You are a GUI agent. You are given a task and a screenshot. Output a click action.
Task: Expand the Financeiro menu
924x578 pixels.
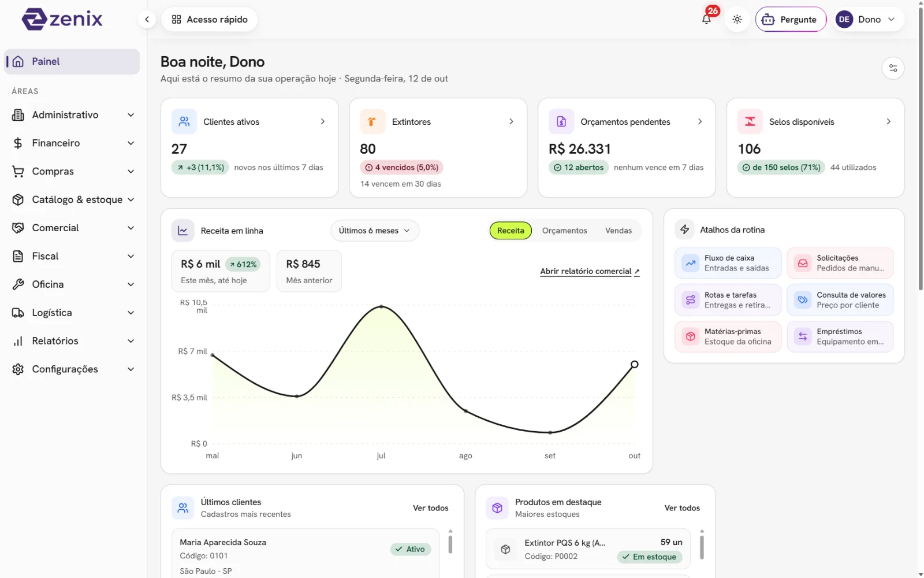73,143
